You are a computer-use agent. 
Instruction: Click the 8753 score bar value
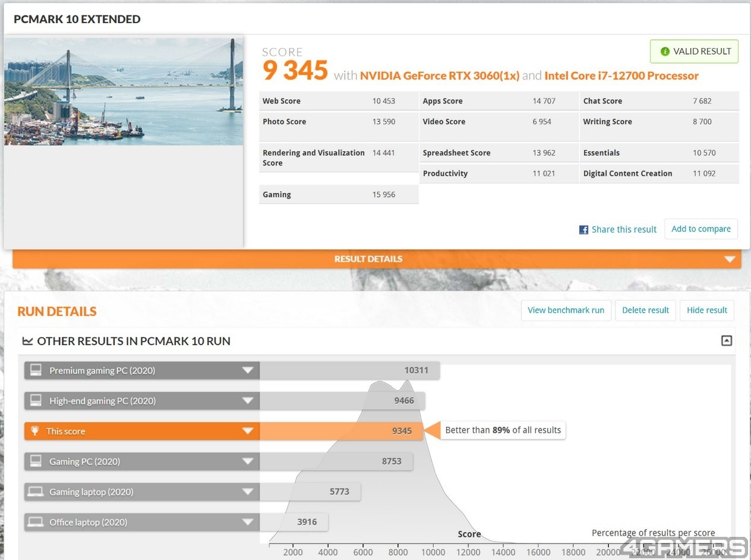392,461
